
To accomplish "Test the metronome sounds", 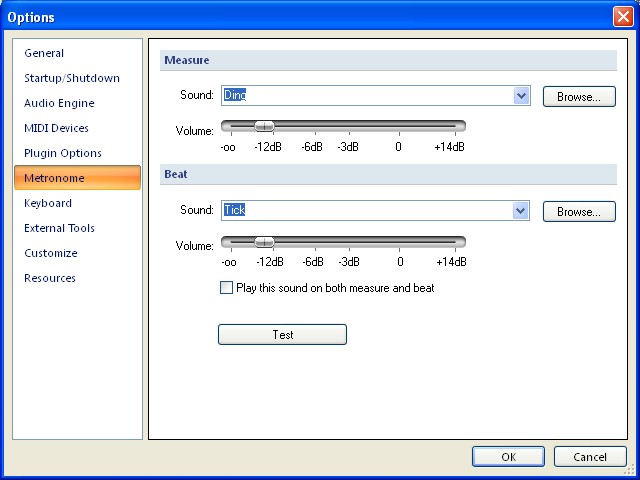I will click(x=282, y=335).
